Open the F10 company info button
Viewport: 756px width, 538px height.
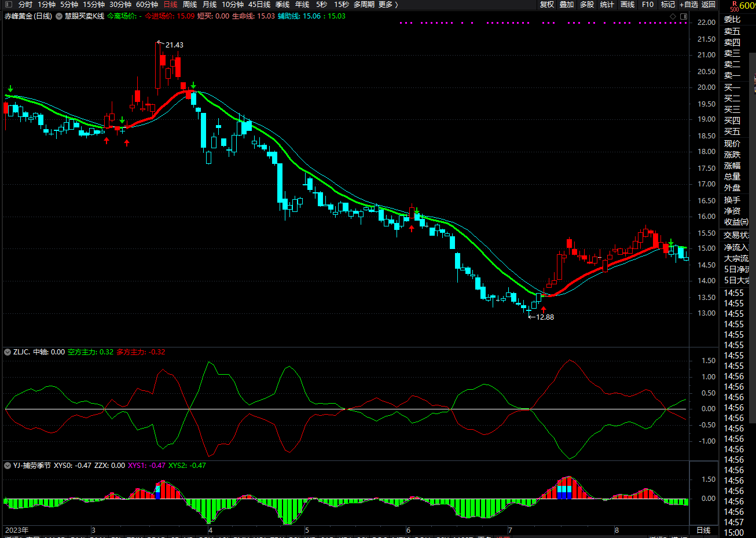coord(648,4)
